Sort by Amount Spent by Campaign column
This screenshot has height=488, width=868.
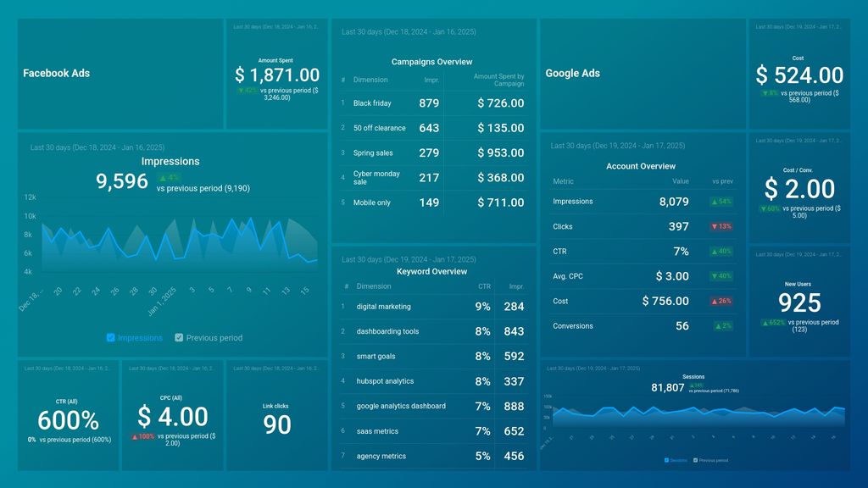[x=498, y=80]
